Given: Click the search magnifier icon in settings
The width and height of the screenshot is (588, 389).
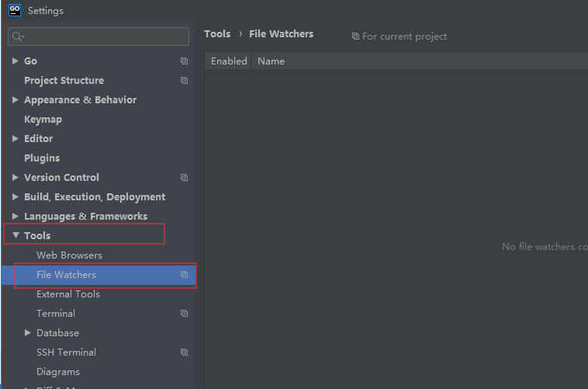Looking at the screenshot, I should point(17,36).
